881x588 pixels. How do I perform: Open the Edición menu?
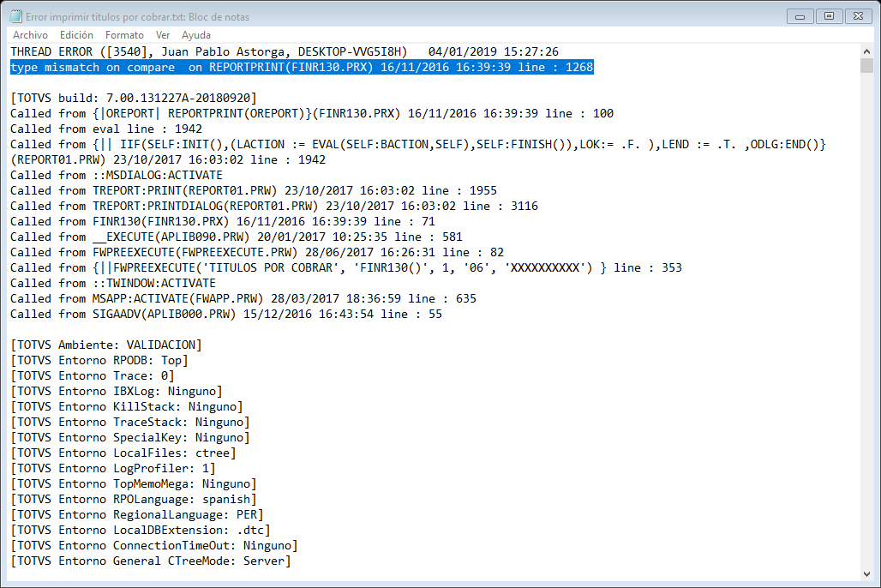pos(76,35)
